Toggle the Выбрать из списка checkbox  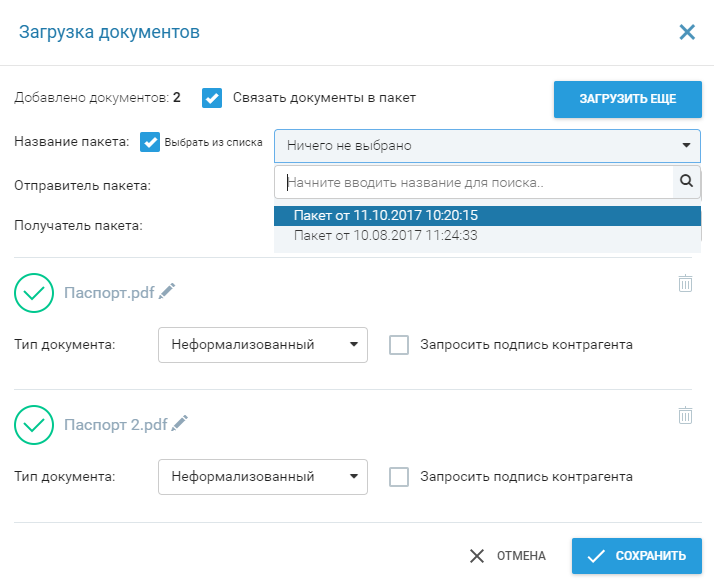pos(150,142)
